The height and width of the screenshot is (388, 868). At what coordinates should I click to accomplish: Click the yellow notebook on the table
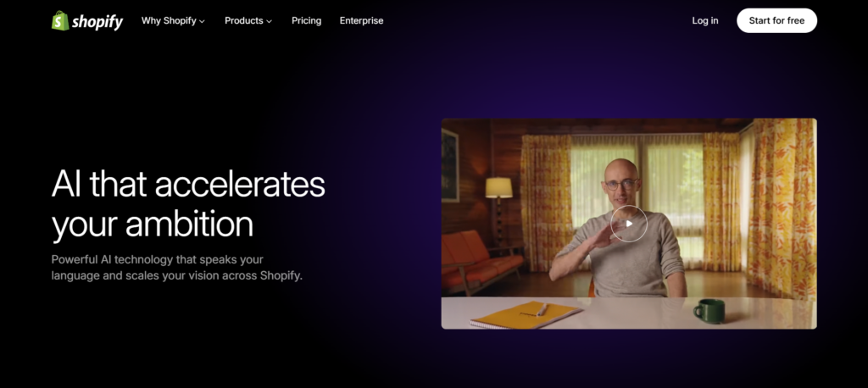pyautogui.click(x=525, y=315)
